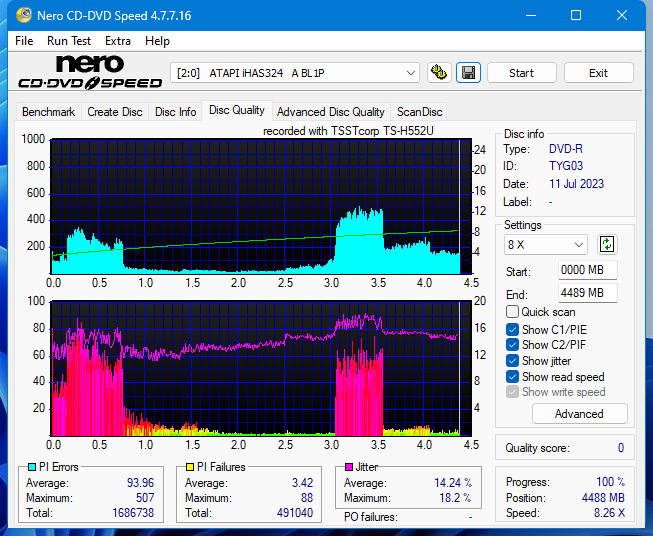Enable the Quick scan checkbox
The width and height of the screenshot is (653, 536).
pos(512,312)
